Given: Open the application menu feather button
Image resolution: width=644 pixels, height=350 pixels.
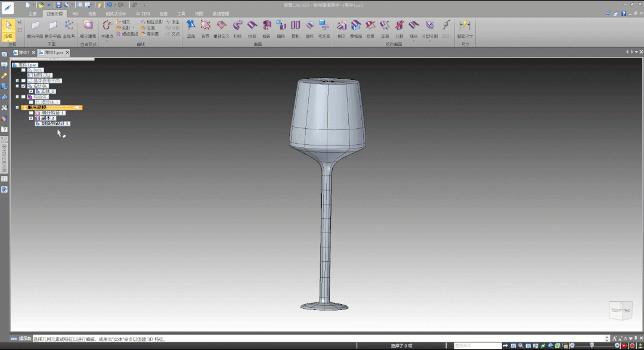Looking at the screenshot, I should pyautogui.click(x=7, y=7).
